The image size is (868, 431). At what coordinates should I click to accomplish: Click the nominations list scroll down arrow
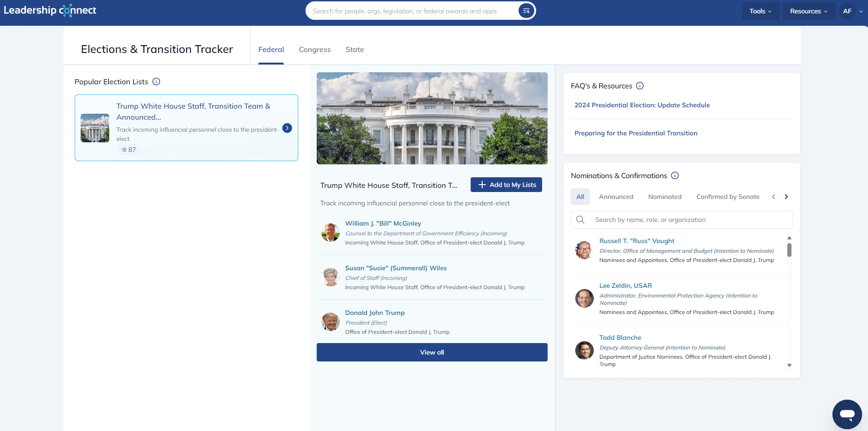[789, 365]
